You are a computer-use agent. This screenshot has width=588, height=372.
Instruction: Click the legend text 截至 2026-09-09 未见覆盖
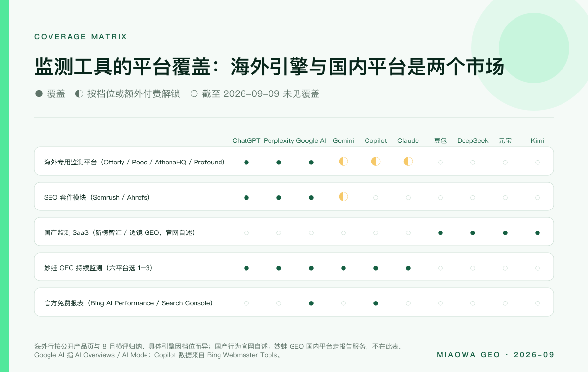[x=261, y=93]
